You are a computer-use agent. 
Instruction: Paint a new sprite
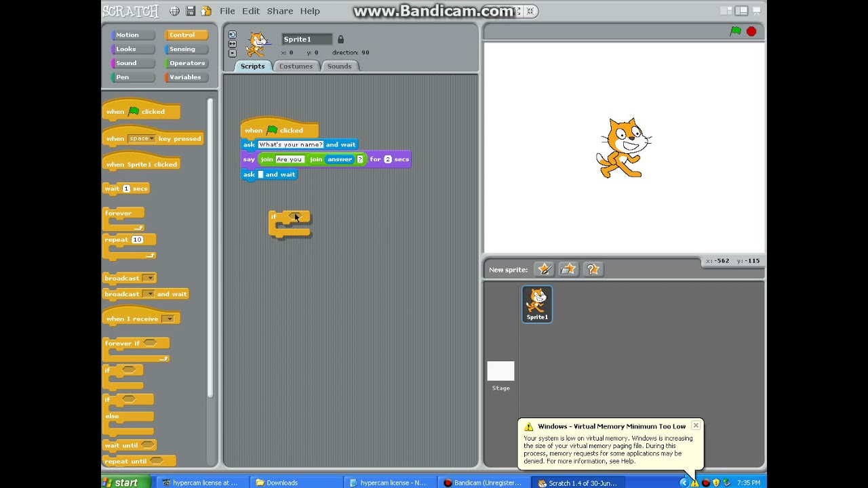[x=544, y=269]
